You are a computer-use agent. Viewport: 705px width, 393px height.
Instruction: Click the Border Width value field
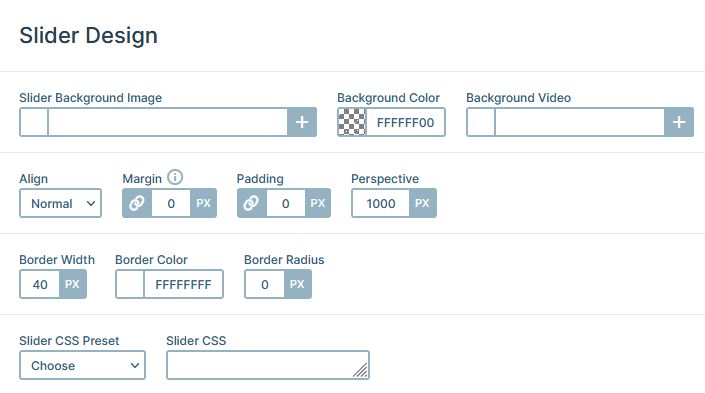[x=40, y=284]
